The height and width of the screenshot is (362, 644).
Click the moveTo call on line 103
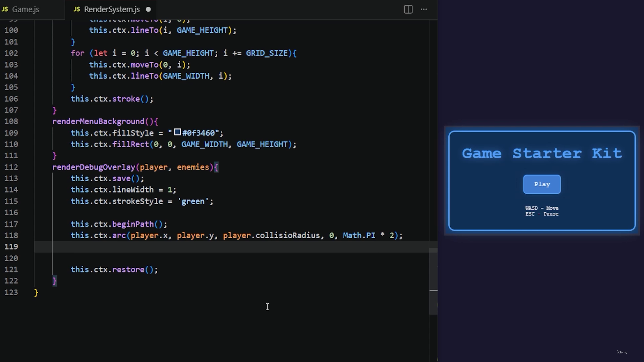(144, 65)
